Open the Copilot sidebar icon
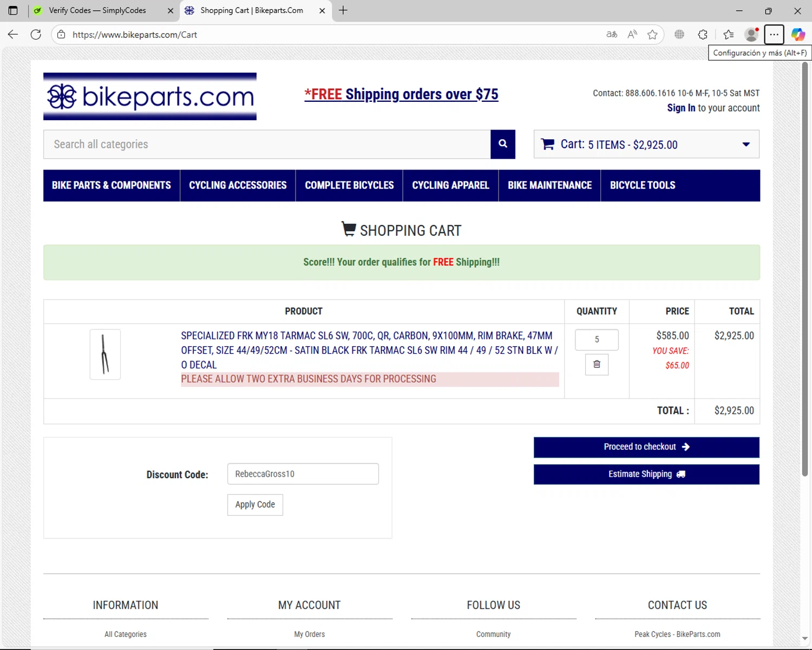812x650 pixels. [x=798, y=35]
